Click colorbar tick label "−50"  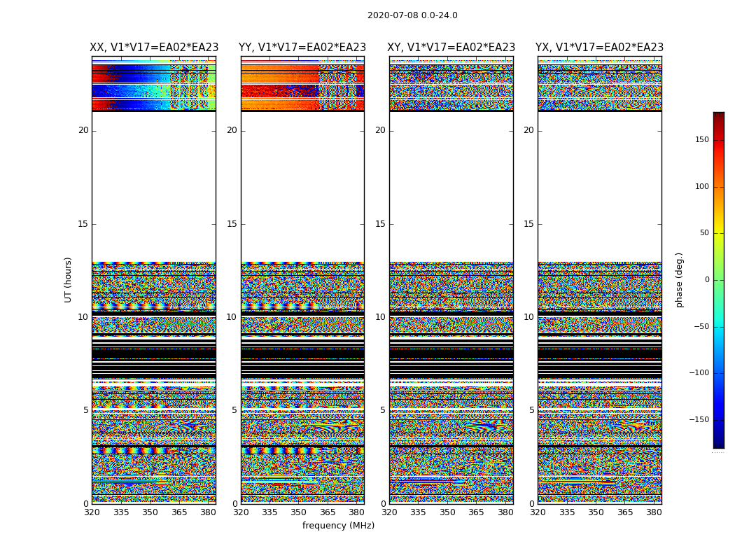pos(701,326)
